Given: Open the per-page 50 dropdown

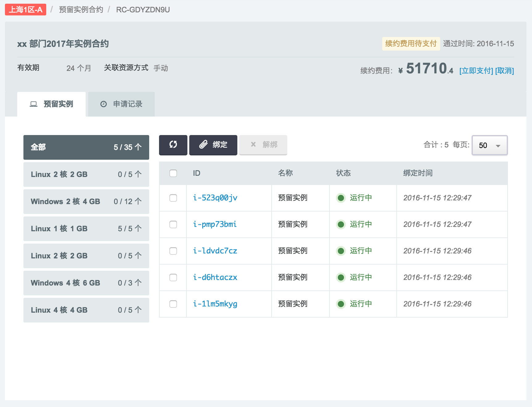Looking at the screenshot, I should click(x=489, y=145).
